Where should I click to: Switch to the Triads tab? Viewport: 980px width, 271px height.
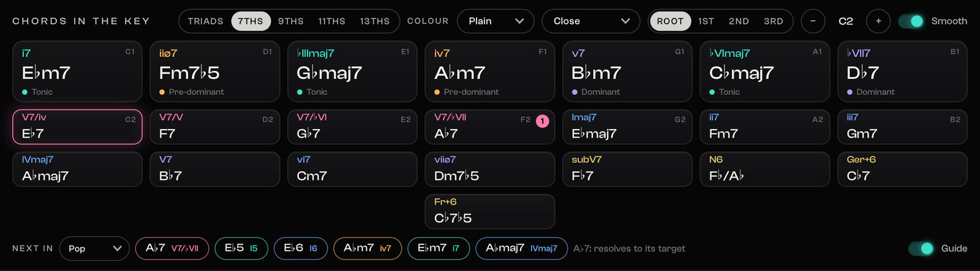pyautogui.click(x=205, y=21)
